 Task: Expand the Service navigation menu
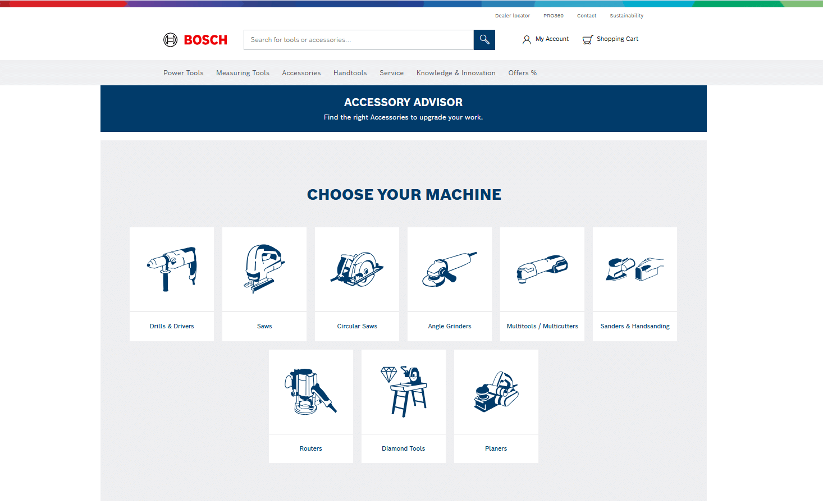(391, 73)
